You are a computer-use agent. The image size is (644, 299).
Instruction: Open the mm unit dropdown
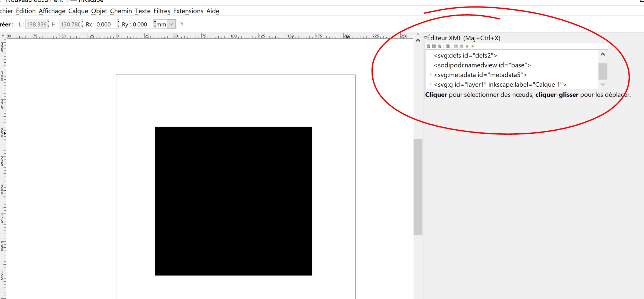(171, 24)
